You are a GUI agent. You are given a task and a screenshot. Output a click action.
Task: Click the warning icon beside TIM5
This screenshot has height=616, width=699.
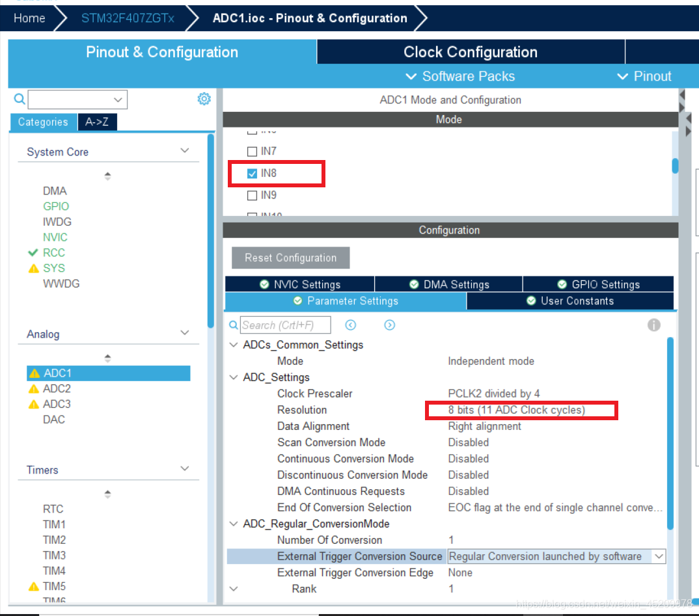pos(34,587)
